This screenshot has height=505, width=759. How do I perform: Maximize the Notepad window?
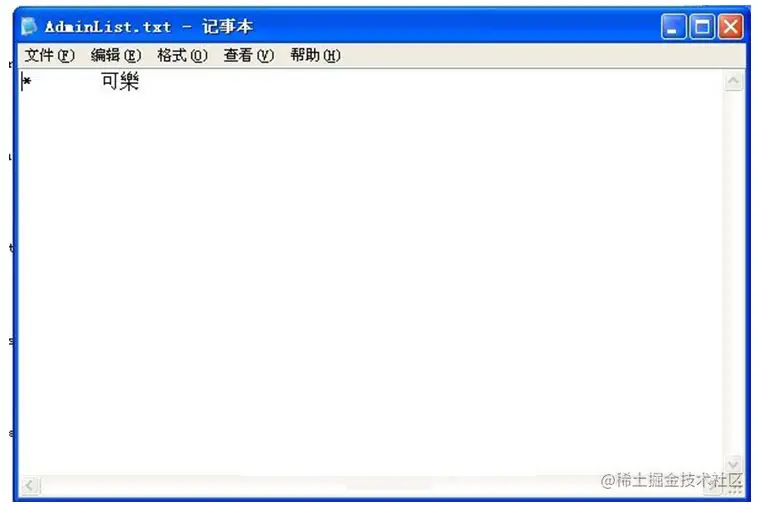(702, 26)
